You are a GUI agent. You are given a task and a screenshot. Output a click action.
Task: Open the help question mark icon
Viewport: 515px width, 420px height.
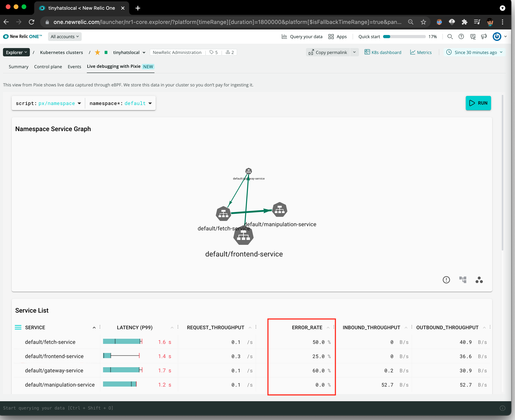(461, 37)
